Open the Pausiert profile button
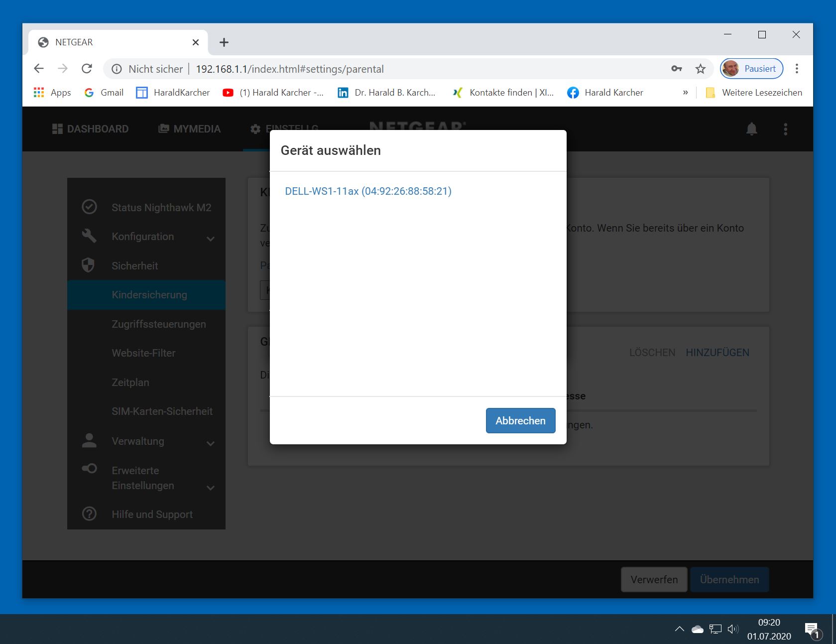The image size is (836, 644). pos(751,69)
